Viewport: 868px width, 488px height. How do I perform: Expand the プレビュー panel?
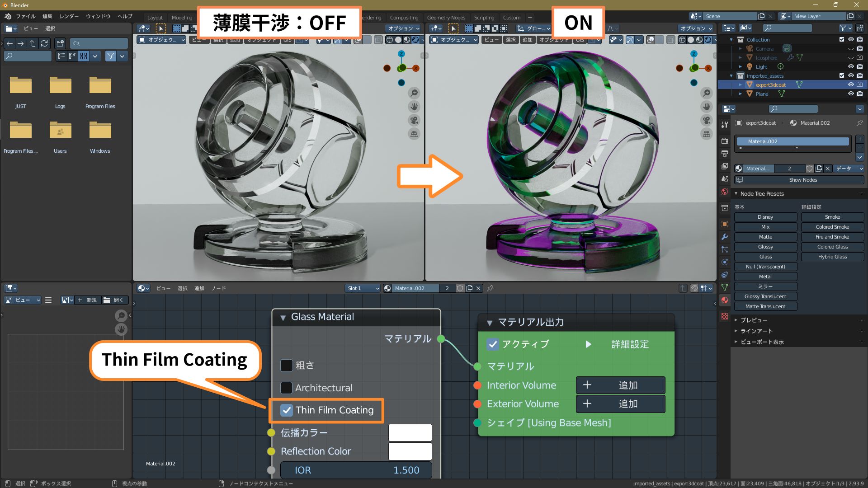736,320
